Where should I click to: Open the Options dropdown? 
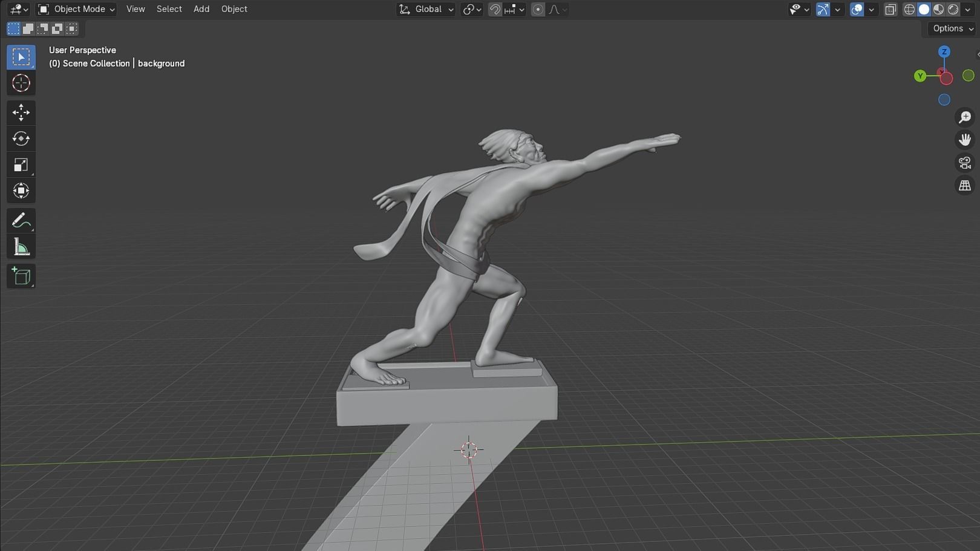coord(953,28)
